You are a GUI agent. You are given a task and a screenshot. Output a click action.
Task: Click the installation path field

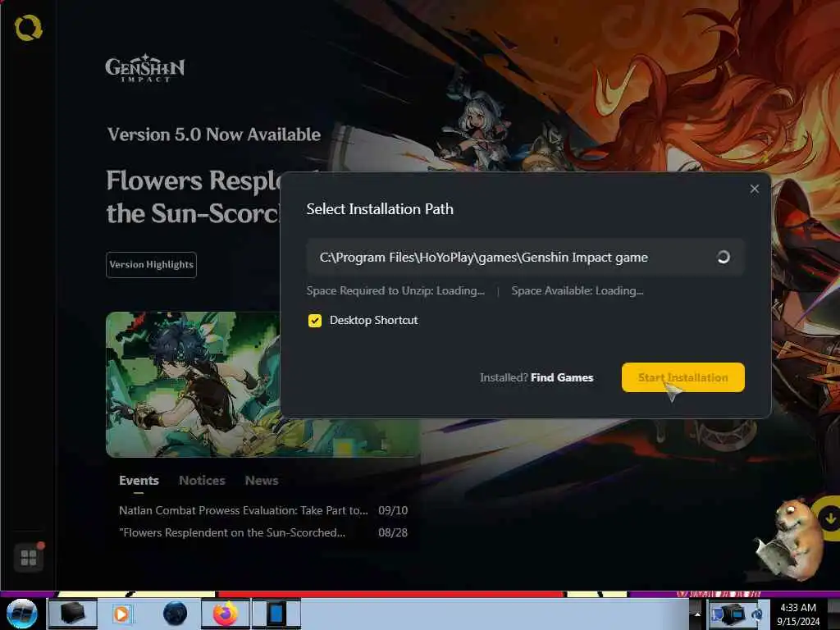pos(525,258)
